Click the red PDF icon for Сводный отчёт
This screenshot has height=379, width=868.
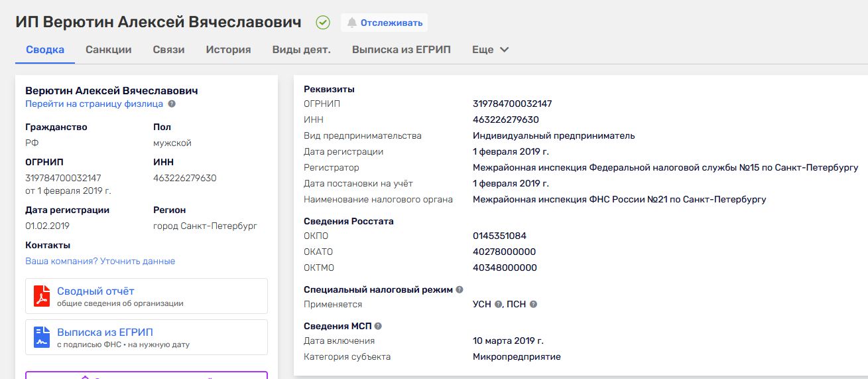[42, 296]
